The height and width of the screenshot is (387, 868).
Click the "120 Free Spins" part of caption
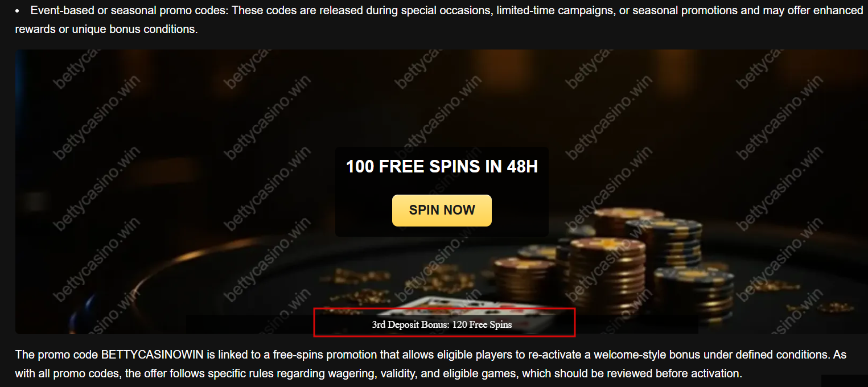point(482,325)
